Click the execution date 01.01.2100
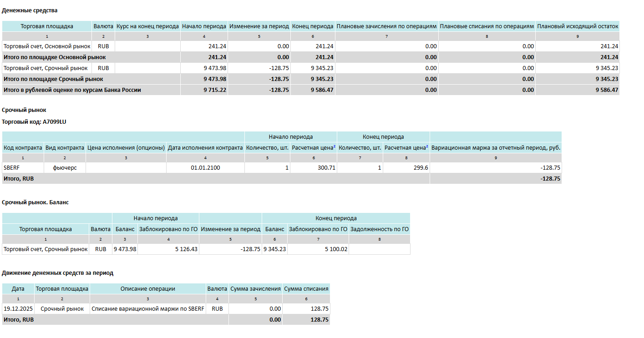Screen dimensions: 644x338 pyautogui.click(x=205, y=168)
